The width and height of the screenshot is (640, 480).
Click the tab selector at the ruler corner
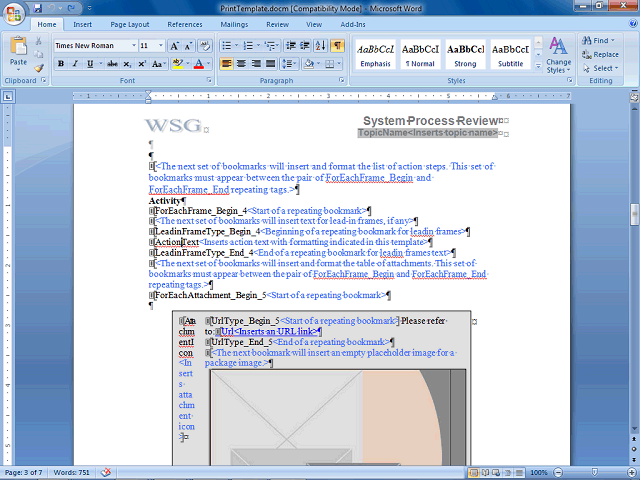(8, 97)
